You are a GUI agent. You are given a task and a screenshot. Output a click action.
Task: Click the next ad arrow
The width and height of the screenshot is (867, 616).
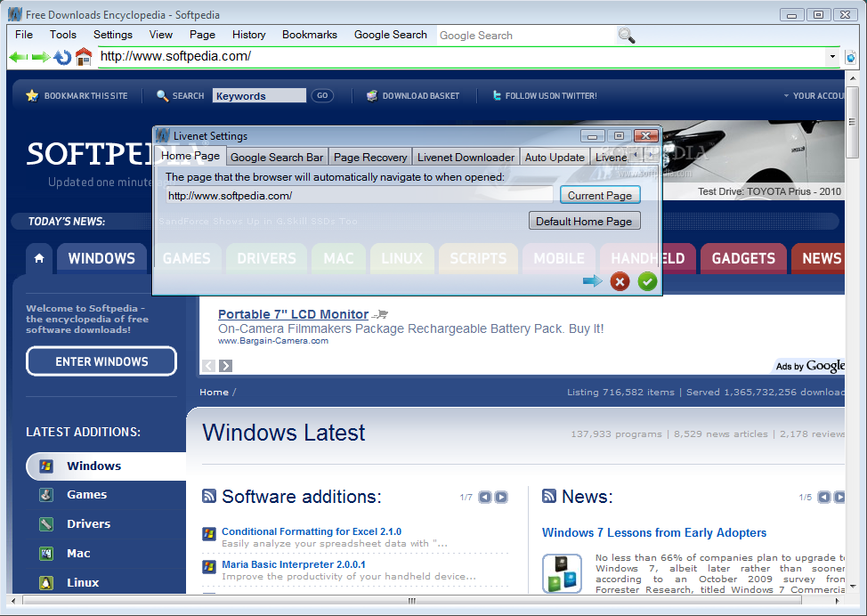(x=225, y=366)
